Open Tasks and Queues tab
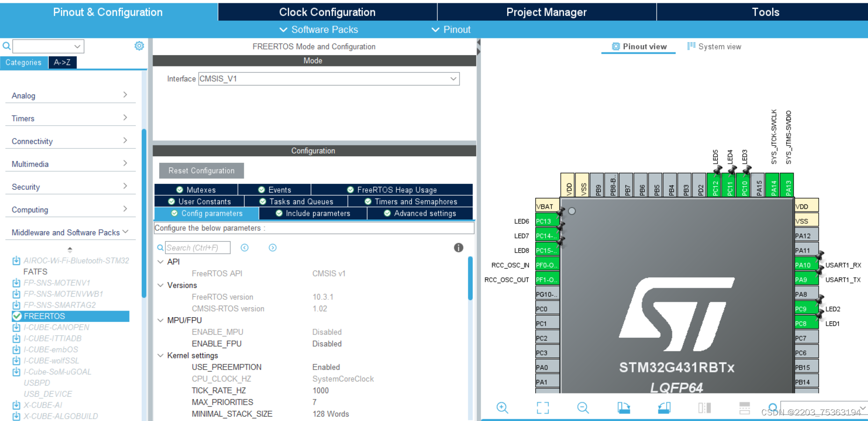 point(296,201)
